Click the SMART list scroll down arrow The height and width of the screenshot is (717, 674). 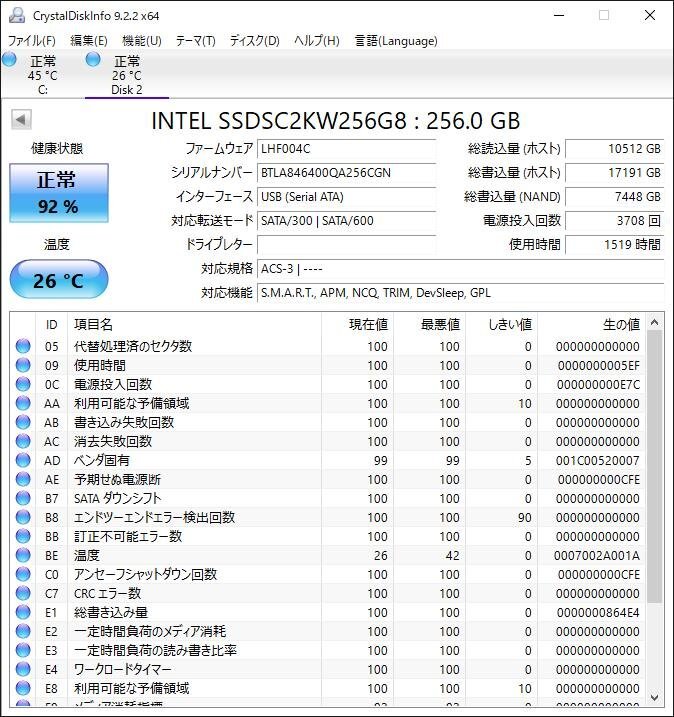point(654,697)
